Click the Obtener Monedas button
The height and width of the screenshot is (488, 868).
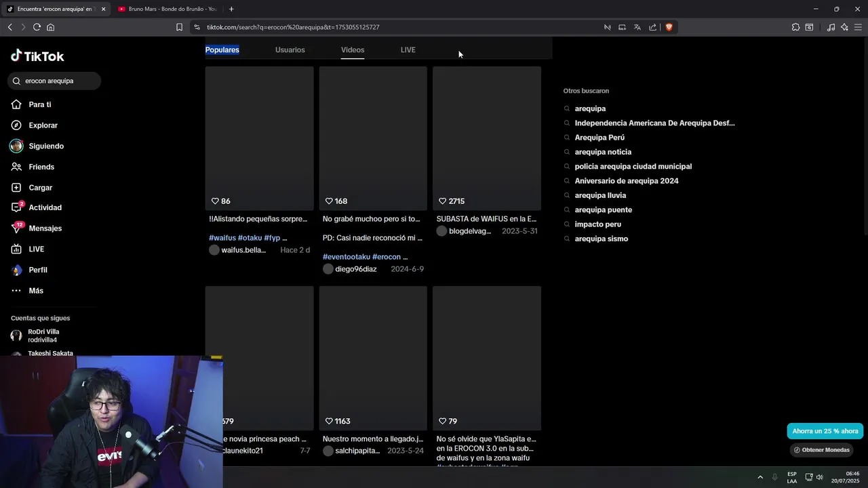[821, 450]
